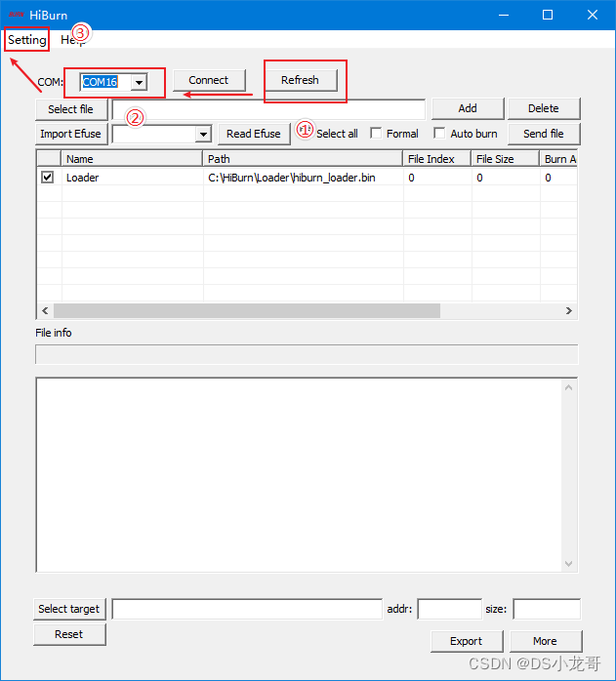Minimize the HiBurn window
This screenshot has width=616, height=681.
pos(504,16)
